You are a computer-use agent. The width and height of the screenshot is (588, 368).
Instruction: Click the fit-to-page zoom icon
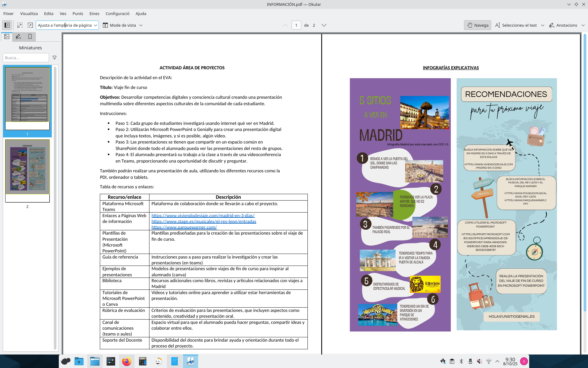point(30,25)
